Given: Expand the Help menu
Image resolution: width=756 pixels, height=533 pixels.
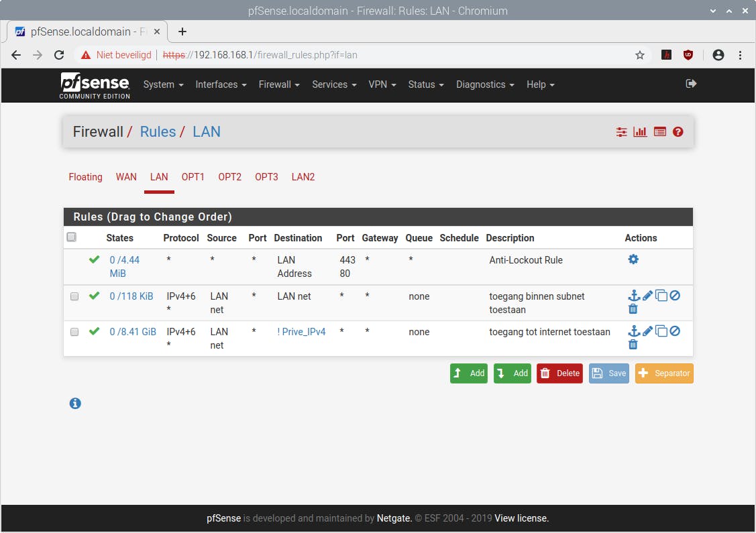Looking at the screenshot, I should tap(541, 85).
